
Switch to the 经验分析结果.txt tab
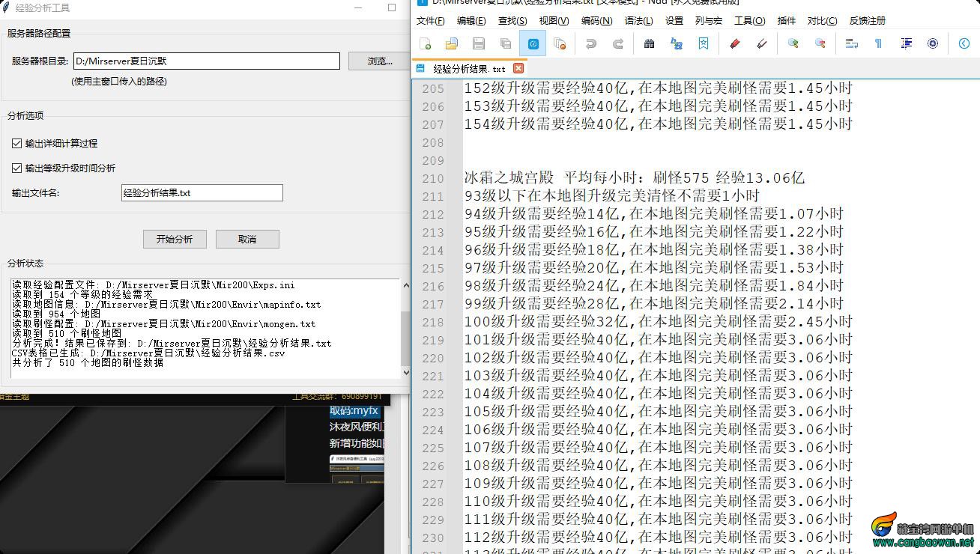469,68
